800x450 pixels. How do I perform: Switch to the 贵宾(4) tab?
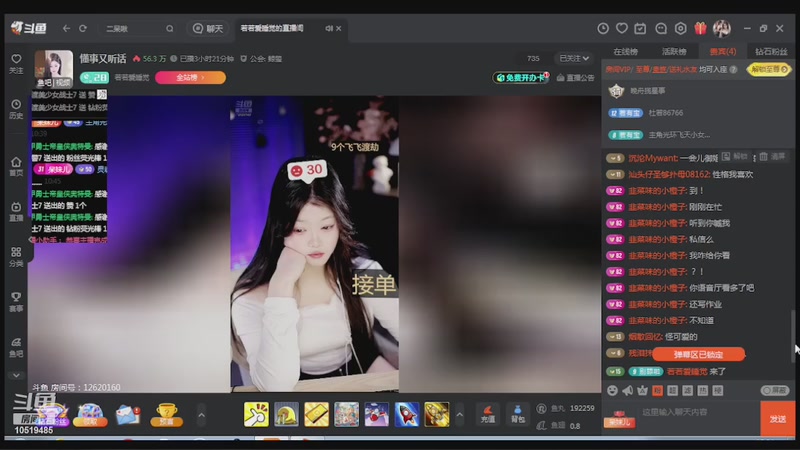[x=722, y=52]
